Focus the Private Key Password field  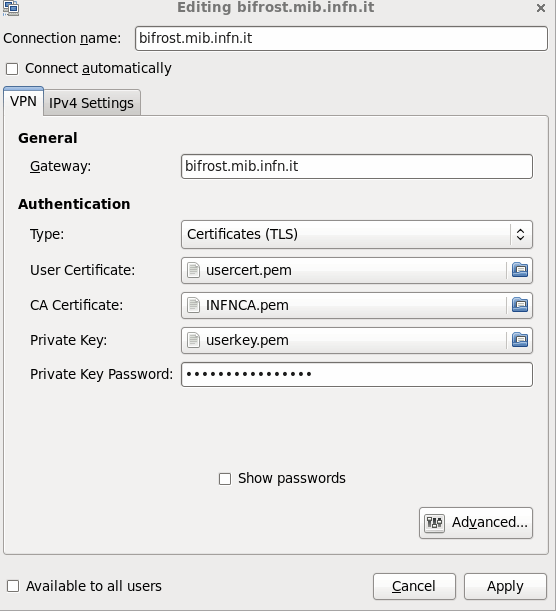[x=357, y=374]
